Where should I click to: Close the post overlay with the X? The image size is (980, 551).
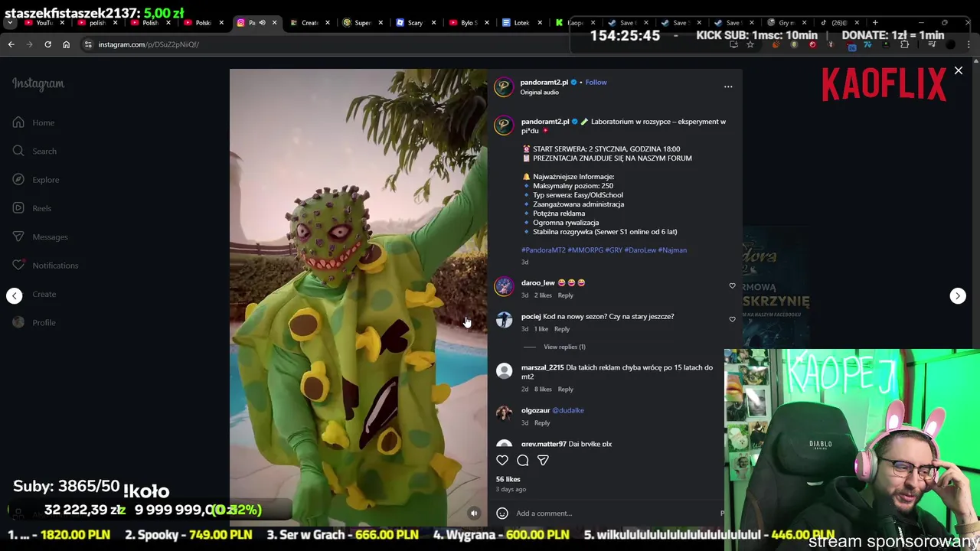(x=958, y=70)
